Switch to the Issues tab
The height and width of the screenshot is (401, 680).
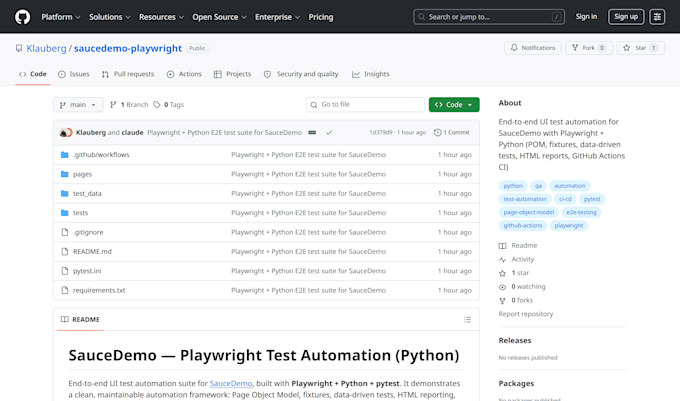(x=74, y=74)
